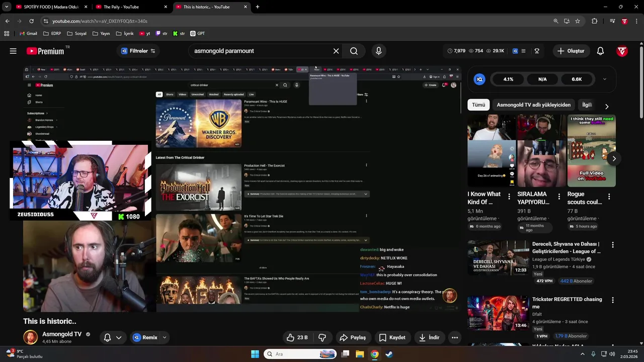Open the GPT bookmark

click(197, 34)
